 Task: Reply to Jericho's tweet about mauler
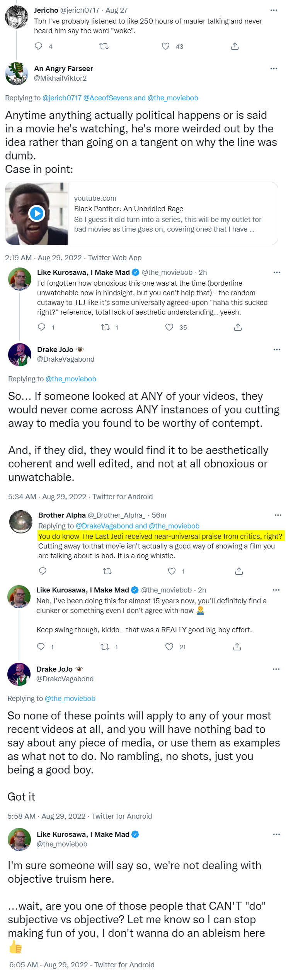coord(39,46)
